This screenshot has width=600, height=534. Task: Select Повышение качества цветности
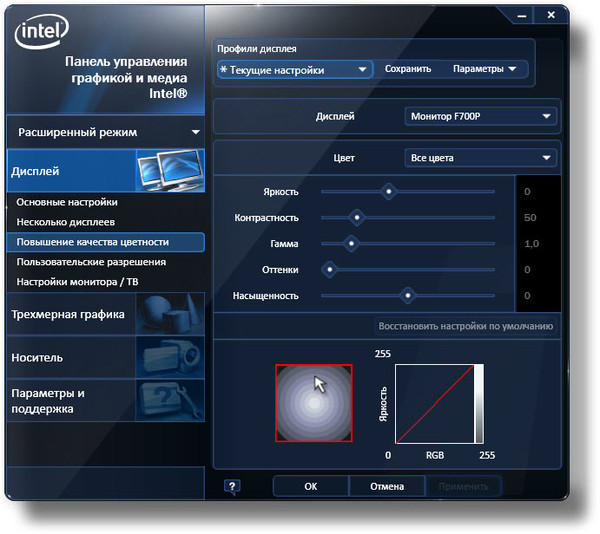(106, 242)
